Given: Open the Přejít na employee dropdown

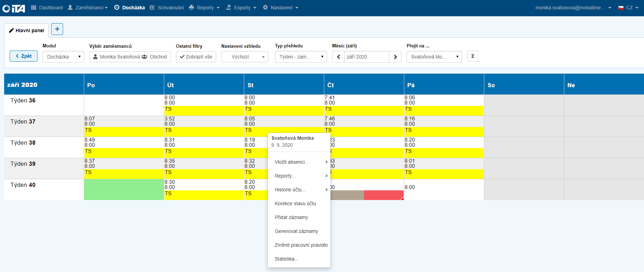Looking at the screenshot, I should pyautogui.click(x=434, y=57).
